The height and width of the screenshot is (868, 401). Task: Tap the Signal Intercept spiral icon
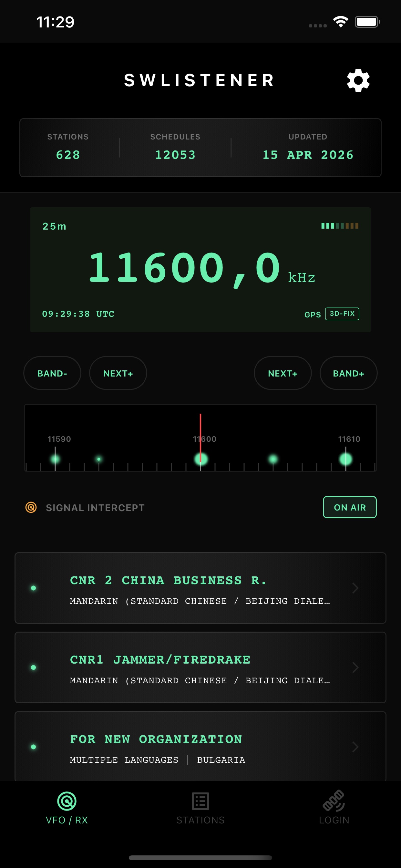coord(31,507)
